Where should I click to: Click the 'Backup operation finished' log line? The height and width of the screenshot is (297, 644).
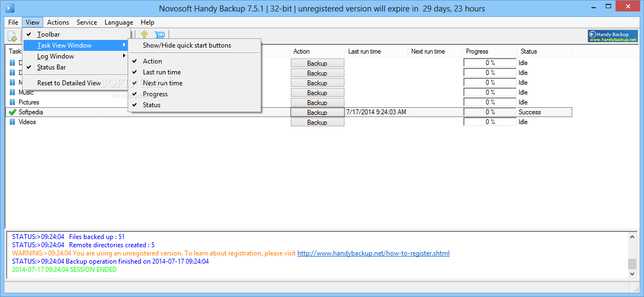[111, 261]
